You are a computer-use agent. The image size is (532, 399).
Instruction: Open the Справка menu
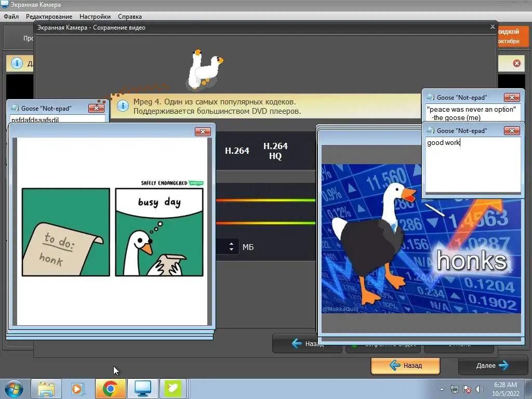(x=129, y=16)
